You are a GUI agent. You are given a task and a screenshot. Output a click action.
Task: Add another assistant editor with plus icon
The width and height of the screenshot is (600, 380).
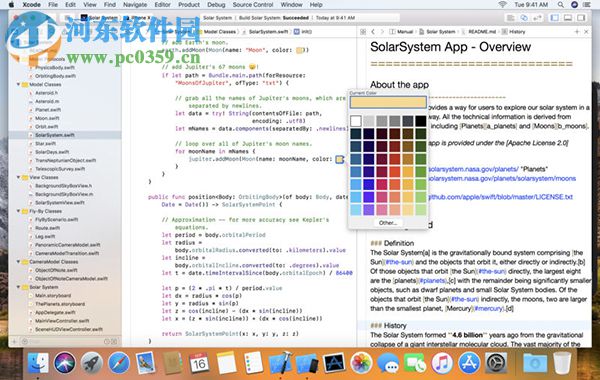(x=577, y=32)
